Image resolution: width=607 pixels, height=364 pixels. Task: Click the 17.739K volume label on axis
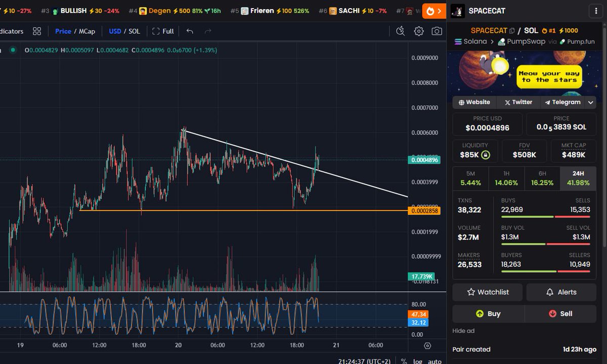(x=421, y=277)
